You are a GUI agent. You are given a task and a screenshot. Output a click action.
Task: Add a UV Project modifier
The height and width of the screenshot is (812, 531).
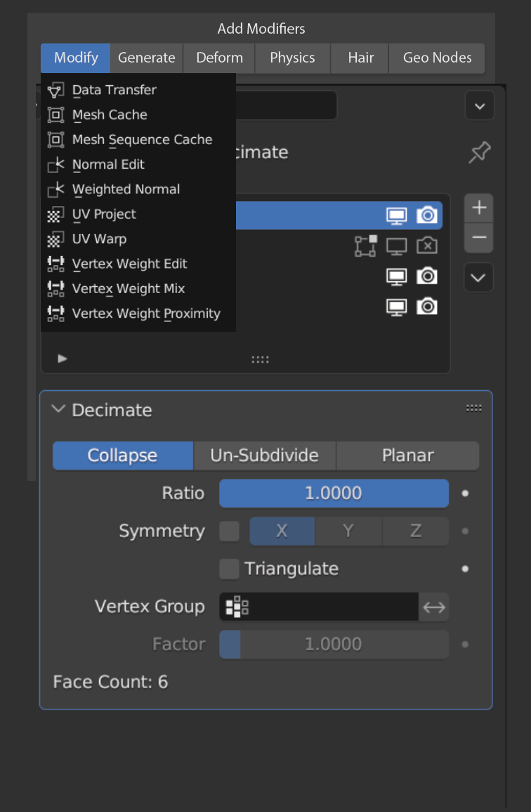point(138,214)
